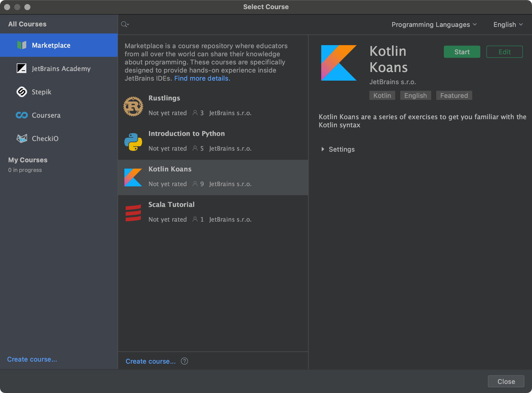The width and height of the screenshot is (532, 393).
Task: Select the Coursera tab
Action: click(59, 115)
